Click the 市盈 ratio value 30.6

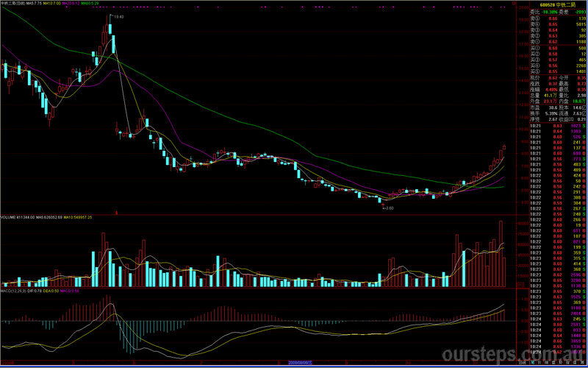pos(553,107)
